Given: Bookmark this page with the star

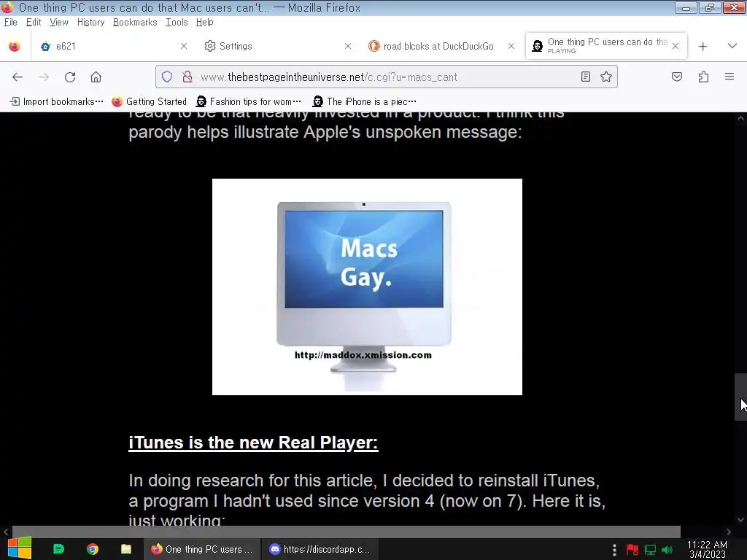Looking at the screenshot, I should click(606, 77).
